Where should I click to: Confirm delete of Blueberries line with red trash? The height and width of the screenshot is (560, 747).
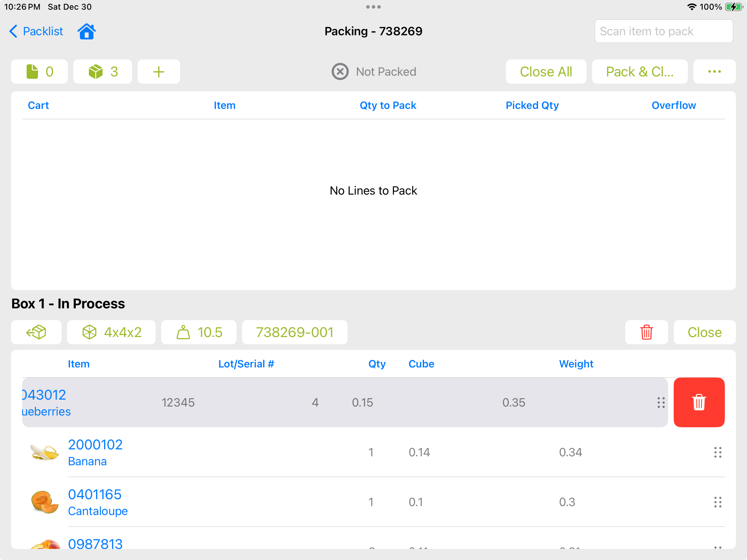(699, 402)
